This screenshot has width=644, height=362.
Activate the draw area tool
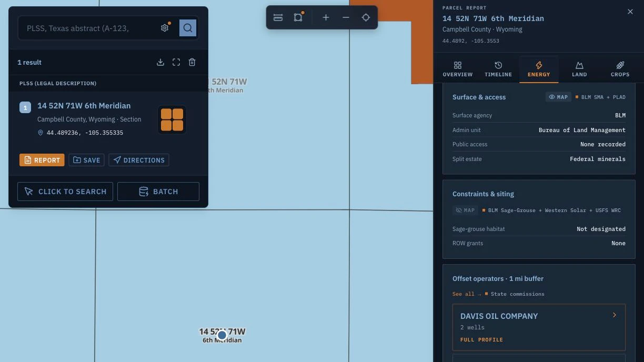[x=298, y=17]
